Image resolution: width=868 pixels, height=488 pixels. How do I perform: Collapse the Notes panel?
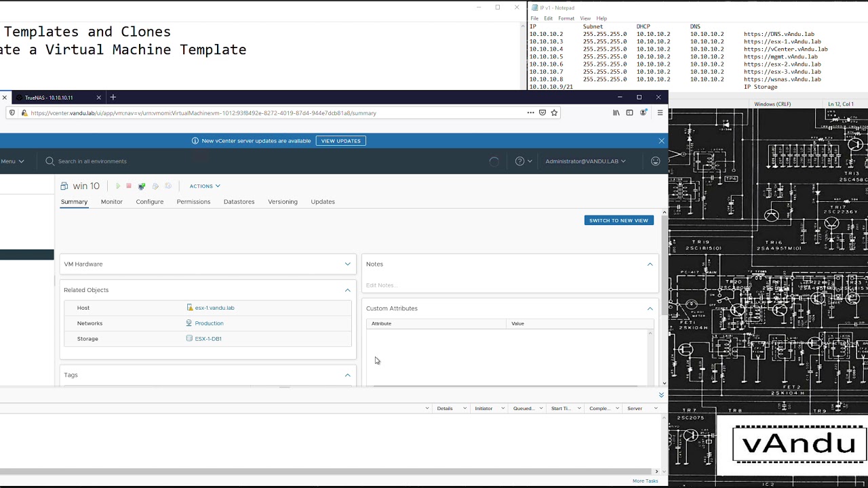[x=650, y=264]
